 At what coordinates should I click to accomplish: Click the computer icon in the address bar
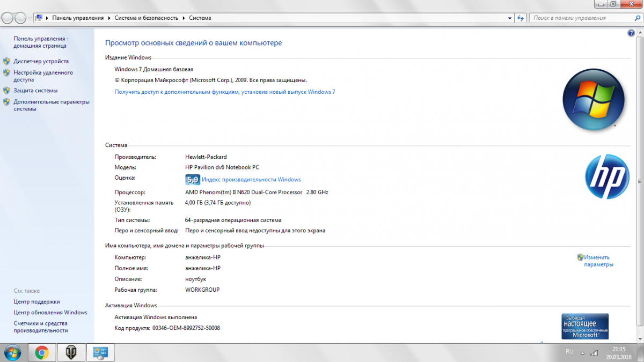[39, 18]
